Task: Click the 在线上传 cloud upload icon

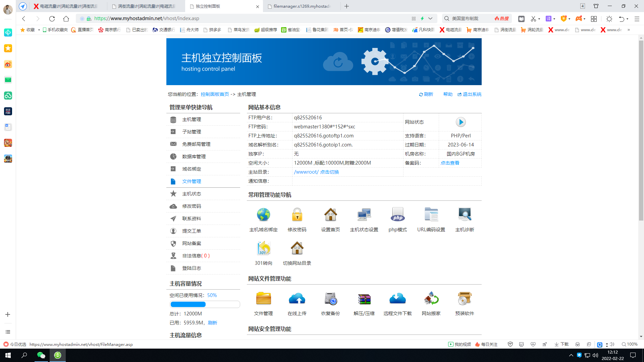Action: [297, 298]
